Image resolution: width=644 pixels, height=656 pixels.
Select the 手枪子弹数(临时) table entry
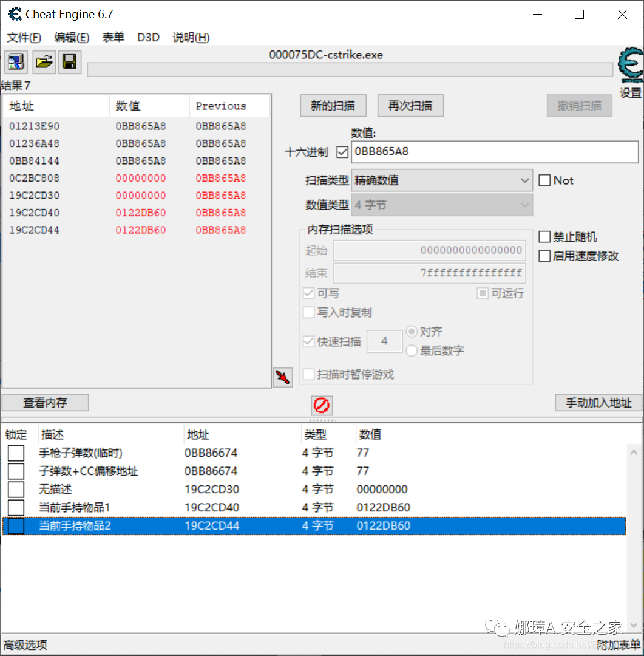click(314, 453)
